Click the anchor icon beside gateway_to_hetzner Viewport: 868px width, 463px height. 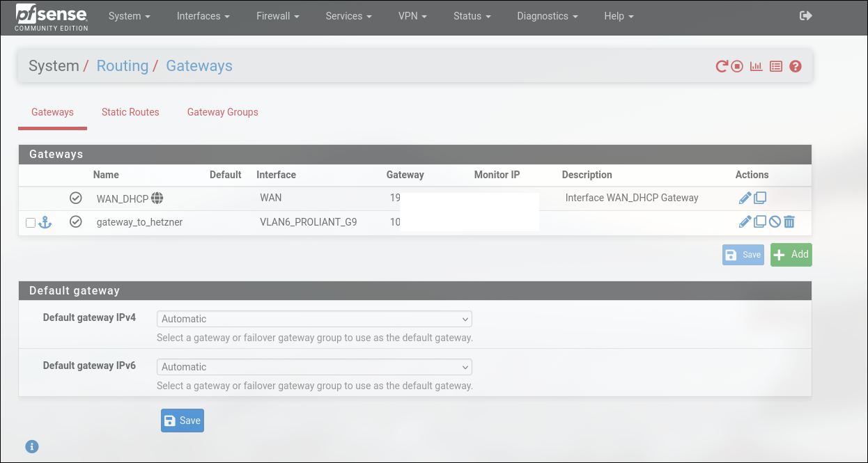[45, 222]
